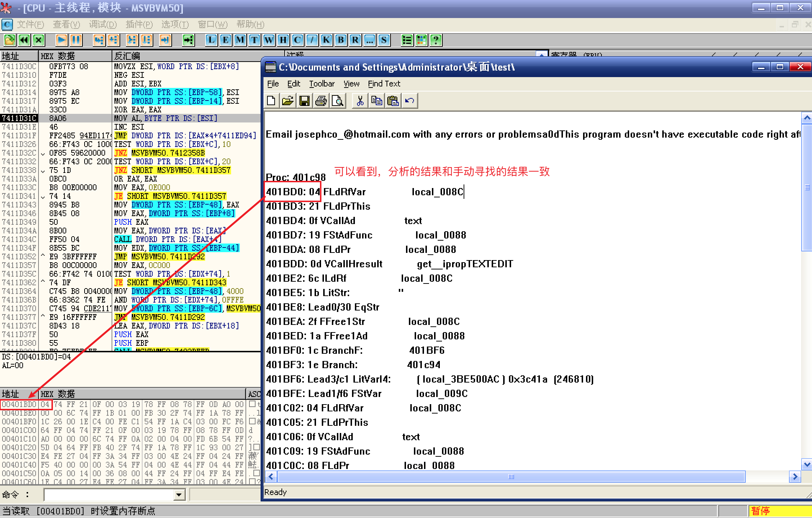The height and width of the screenshot is (518, 812).
Task: Click the Print icon in editor toolbar
Action: (x=321, y=101)
